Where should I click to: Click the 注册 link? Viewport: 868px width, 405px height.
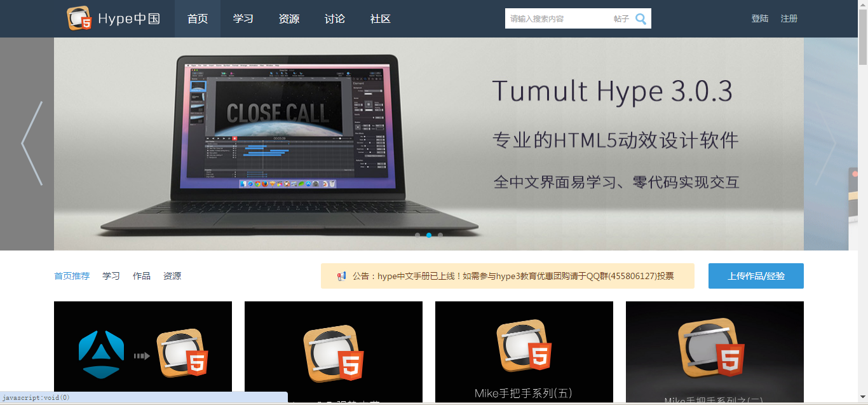click(789, 18)
